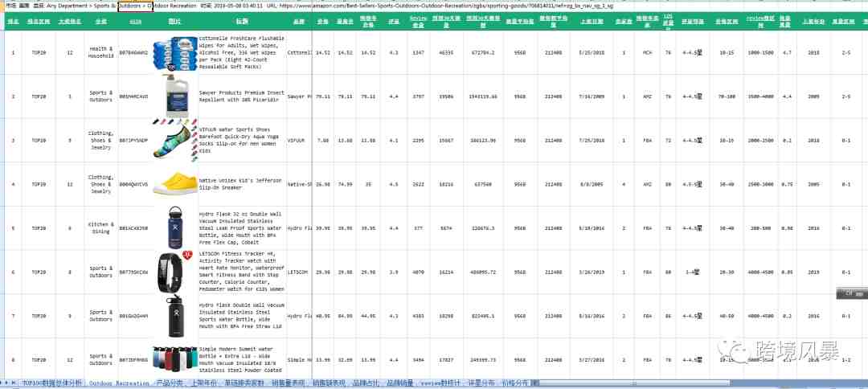Select the 'Simple Modern Summit Water Bottle' title cell

point(242,359)
